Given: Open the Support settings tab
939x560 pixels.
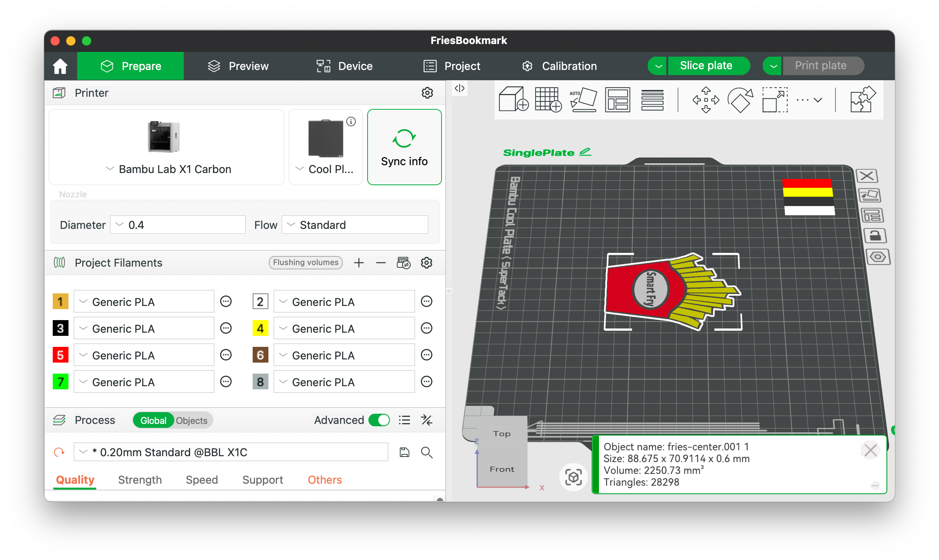Looking at the screenshot, I should coord(262,480).
